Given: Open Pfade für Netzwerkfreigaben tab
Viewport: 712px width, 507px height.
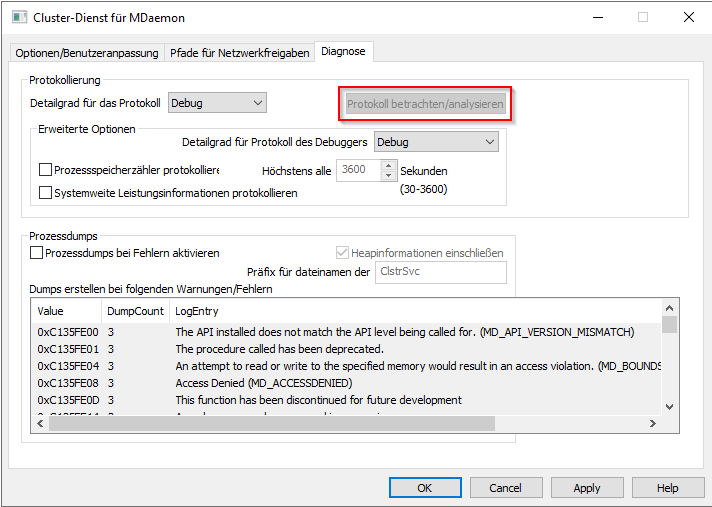Looking at the screenshot, I should click(239, 53).
